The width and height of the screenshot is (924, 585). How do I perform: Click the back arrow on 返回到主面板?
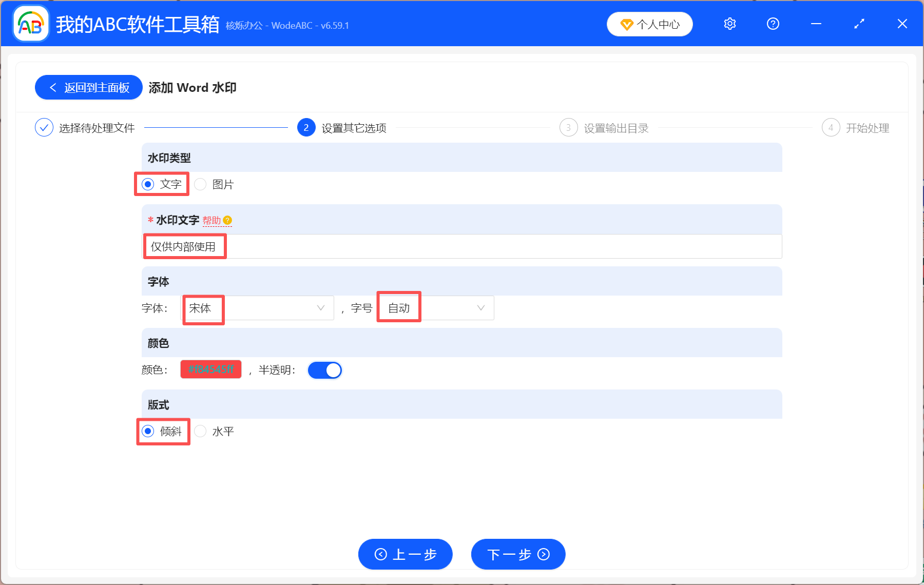coord(53,87)
